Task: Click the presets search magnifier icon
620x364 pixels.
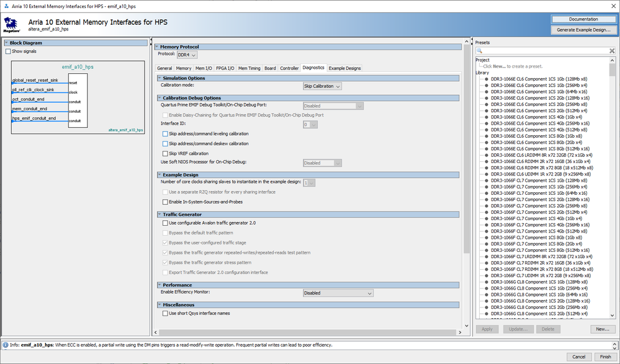Action: pyautogui.click(x=480, y=50)
